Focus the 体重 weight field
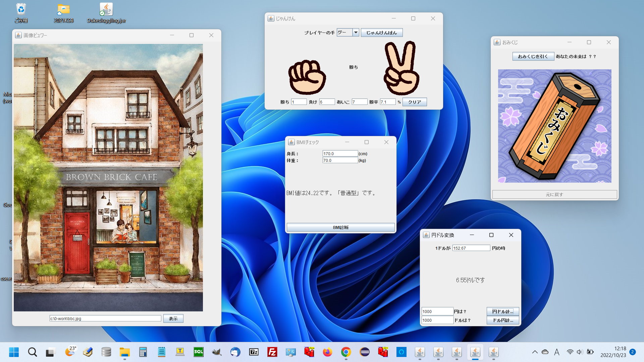The height and width of the screenshot is (362, 644). pyautogui.click(x=340, y=160)
